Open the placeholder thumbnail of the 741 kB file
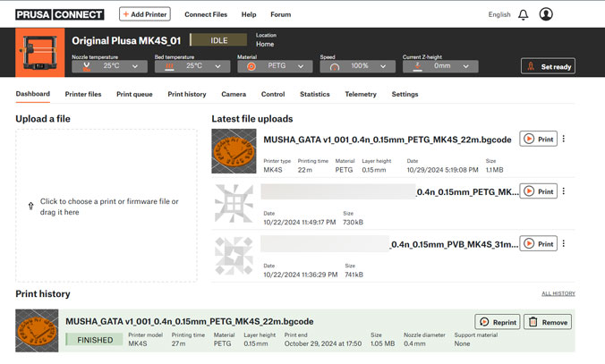This screenshot has width=605, height=364. coord(234,256)
